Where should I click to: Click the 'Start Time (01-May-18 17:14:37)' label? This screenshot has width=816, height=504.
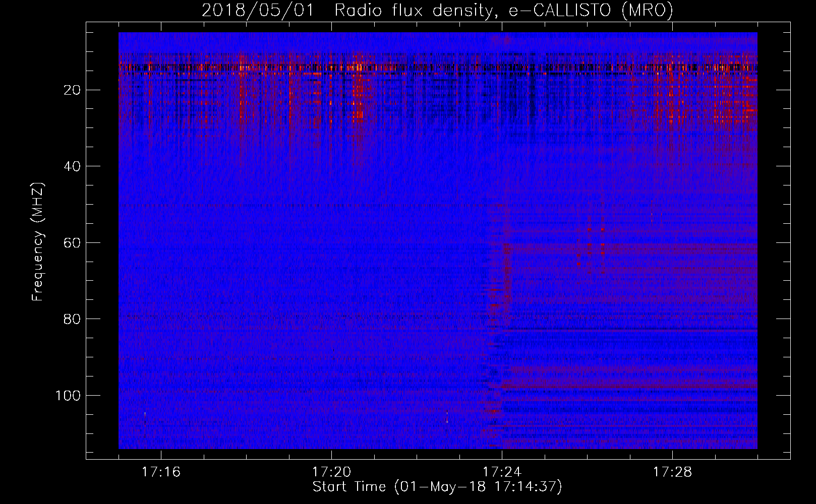[437, 487]
